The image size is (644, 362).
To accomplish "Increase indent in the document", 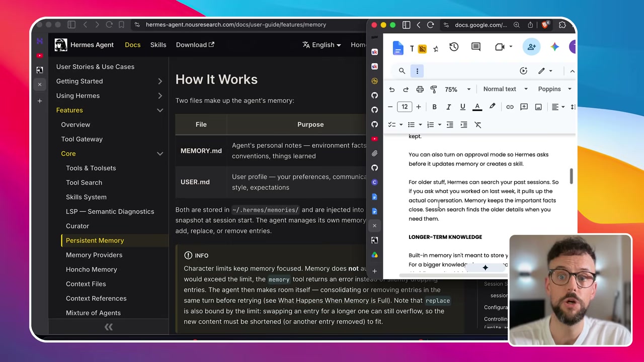I will (x=464, y=125).
